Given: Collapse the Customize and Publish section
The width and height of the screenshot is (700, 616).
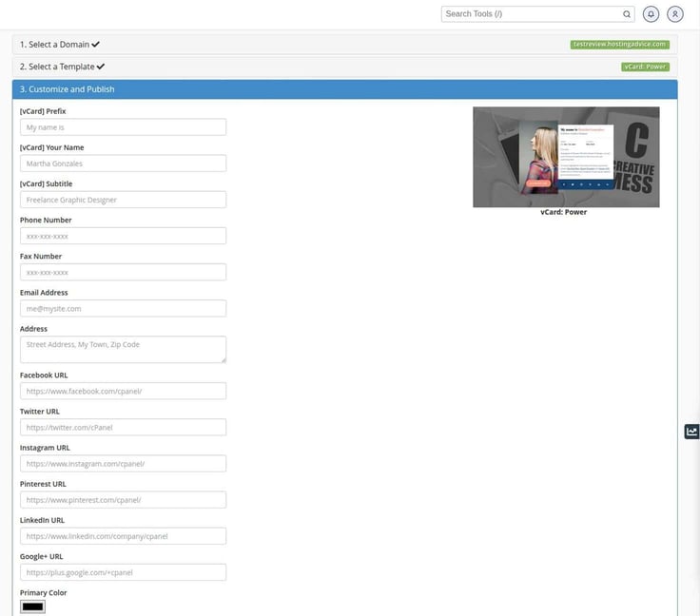Looking at the screenshot, I should pyautogui.click(x=344, y=89).
